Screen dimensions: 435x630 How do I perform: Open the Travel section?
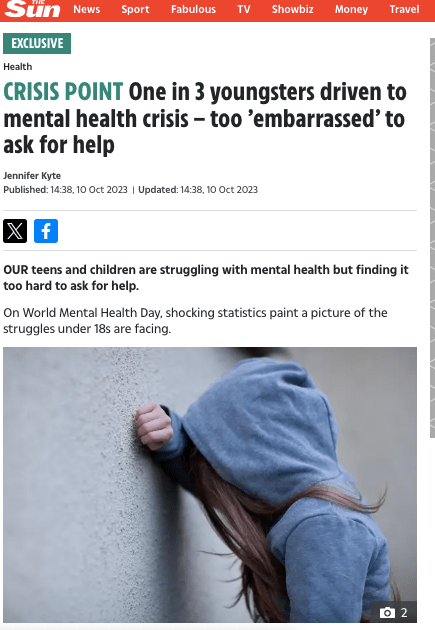pos(404,9)
